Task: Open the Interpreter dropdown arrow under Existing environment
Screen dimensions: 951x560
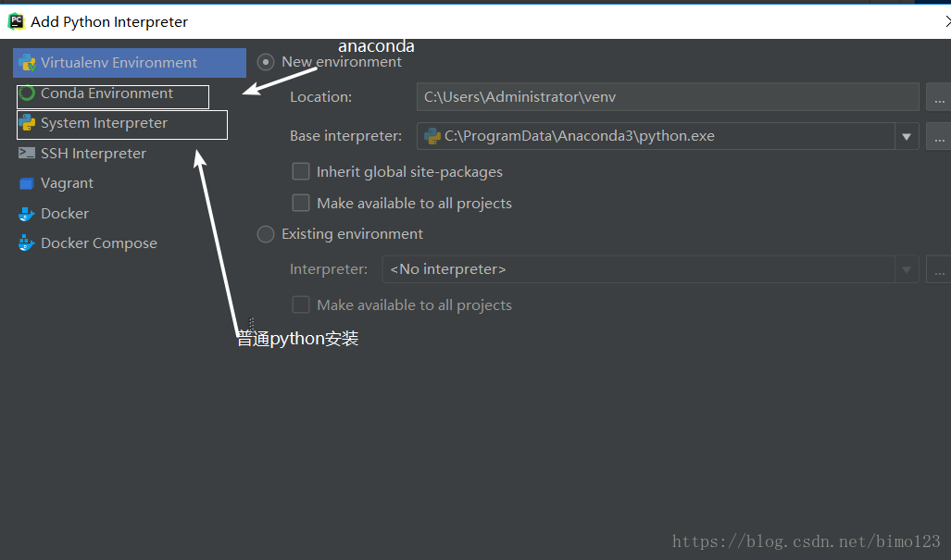Action: click(x=907, y=269)
